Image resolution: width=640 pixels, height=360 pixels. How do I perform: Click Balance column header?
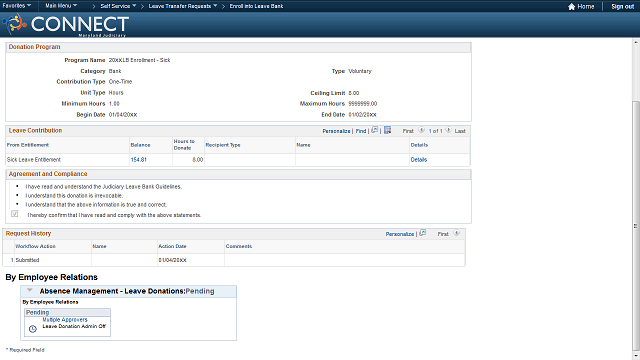(140, 145)
